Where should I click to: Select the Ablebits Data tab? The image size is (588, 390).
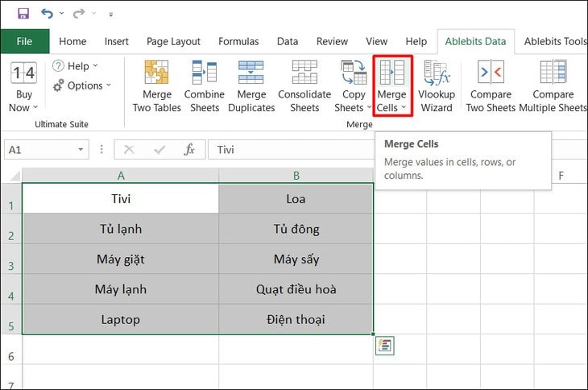click(475, 41)
